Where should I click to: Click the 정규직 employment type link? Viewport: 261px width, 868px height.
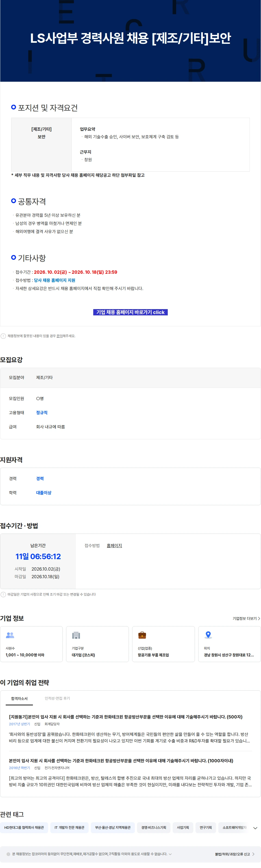(x=42, y=412)
